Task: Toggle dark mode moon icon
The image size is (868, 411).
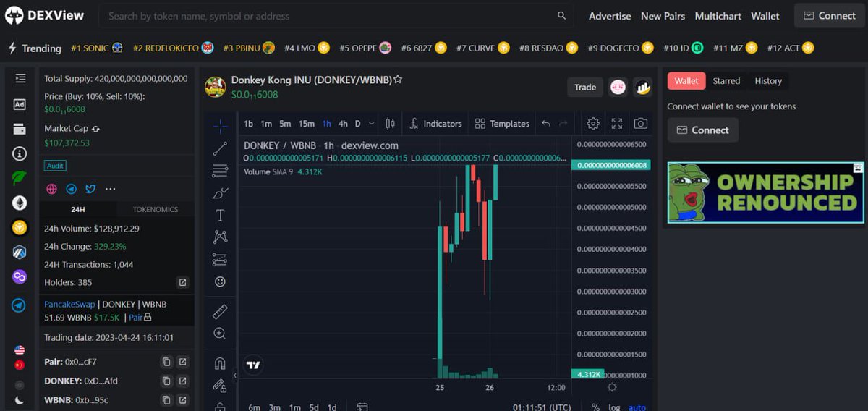Action: pyautogui.click(x=20, y=400)
